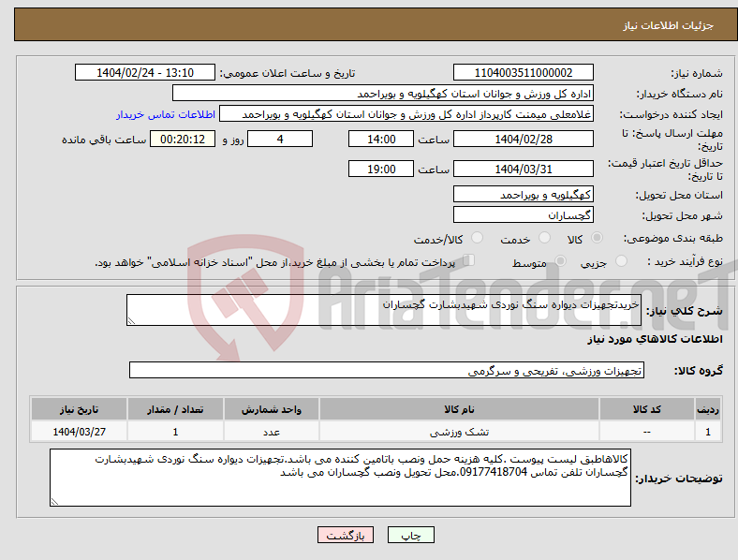
Task: Click the تعداد / مقدار column header
Action: tap(175, 409)
